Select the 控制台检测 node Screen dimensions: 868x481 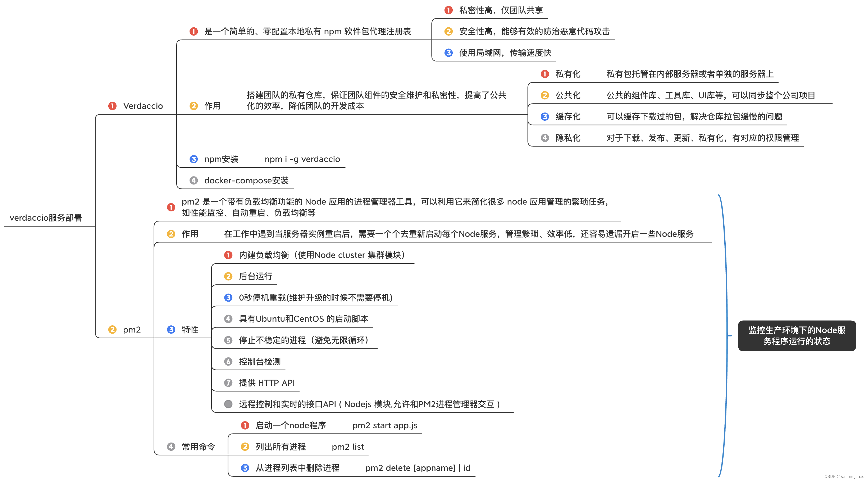260,362
